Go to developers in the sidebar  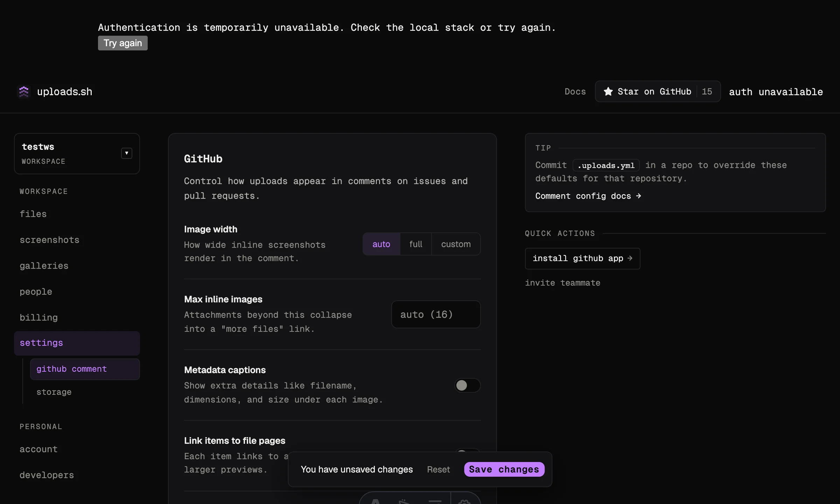point(47,475)
